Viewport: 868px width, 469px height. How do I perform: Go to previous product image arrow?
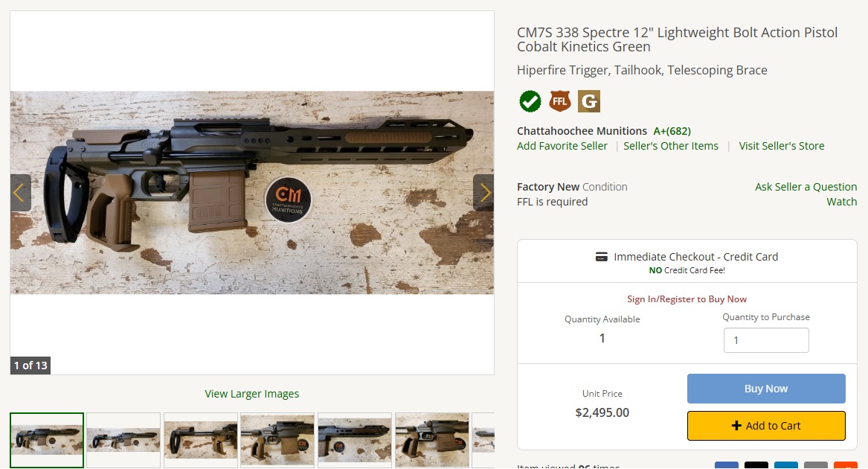[21, 193]
